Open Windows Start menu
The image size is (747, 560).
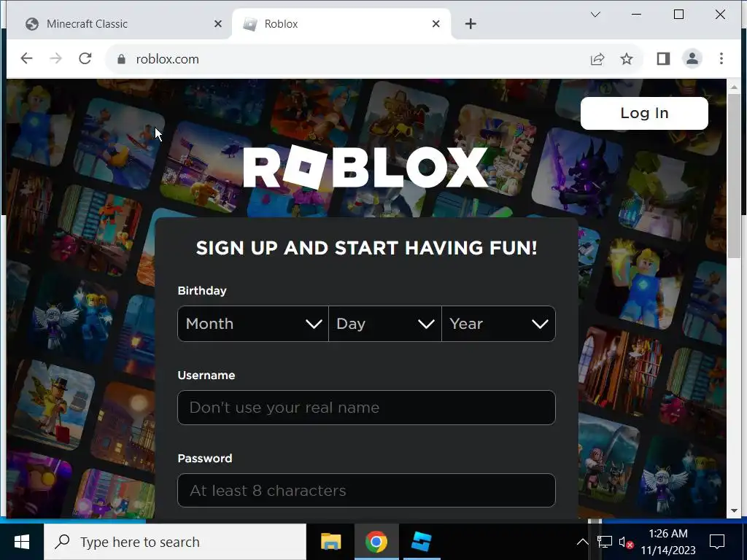[x=22, y=542]
